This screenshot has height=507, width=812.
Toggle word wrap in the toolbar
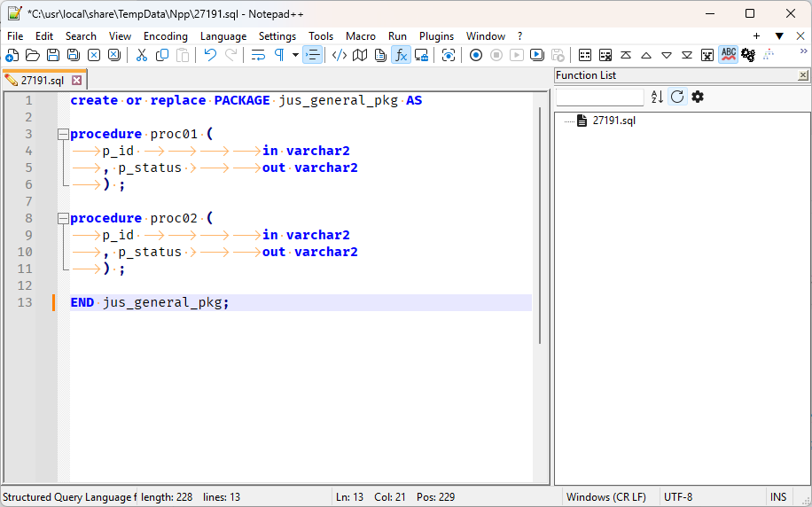[x=258, y=55]
